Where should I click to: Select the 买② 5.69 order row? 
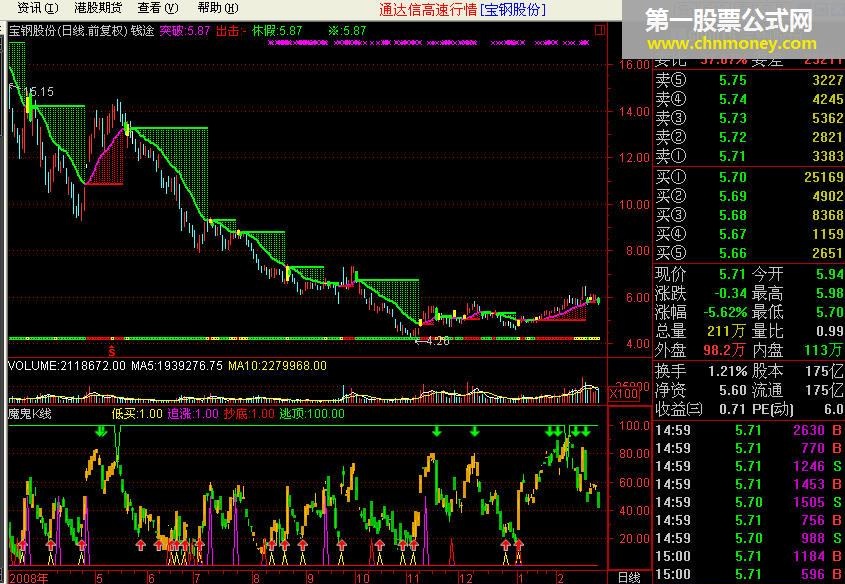749,196
